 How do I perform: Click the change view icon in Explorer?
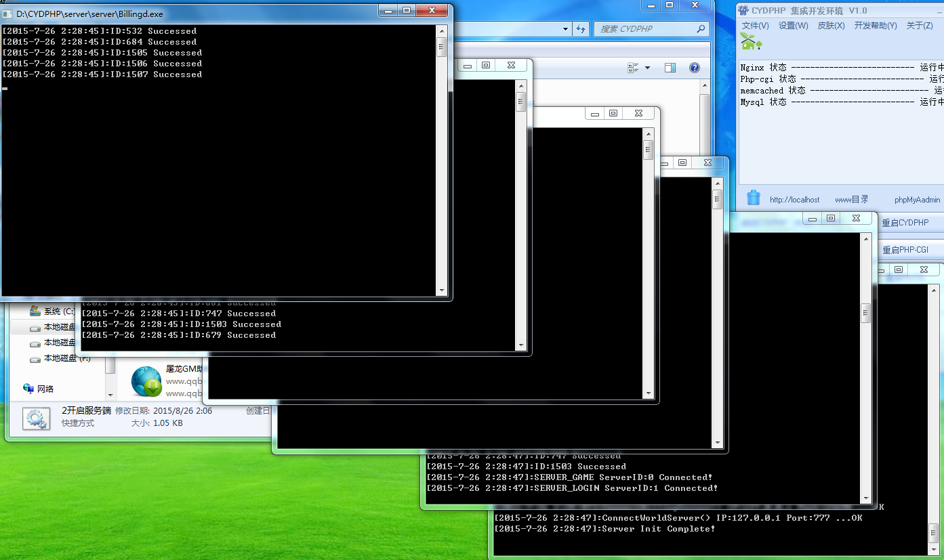(633, 68)
